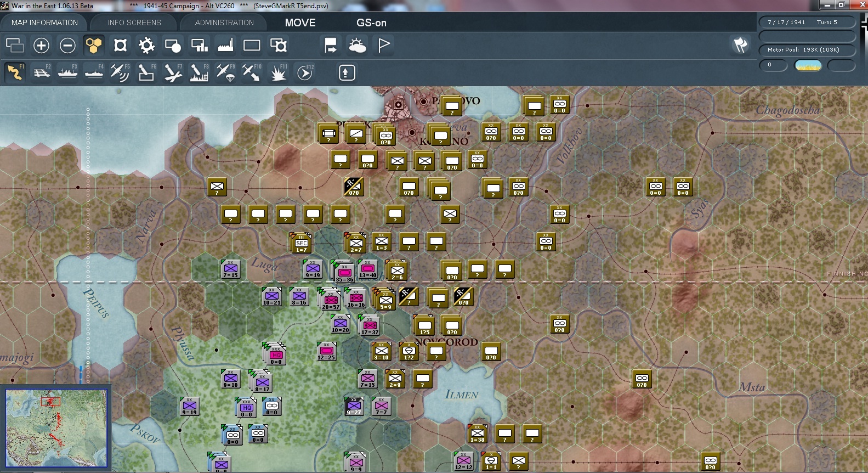The width and height of the screenshot is (868, 473).
Task: Select the 28=57 unit stack
Action: (x=330, y=300)
